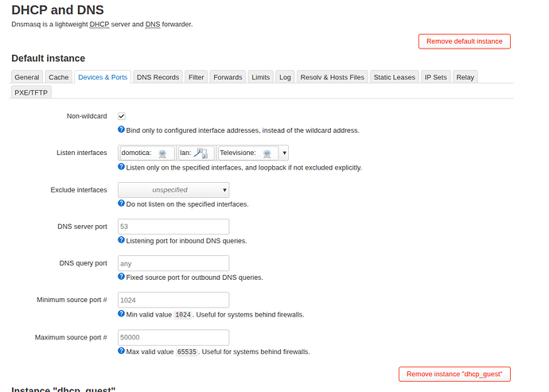Image resolution: width=549 pixels, height=392 pixels.
Task: Click help icon for DNS server port
Action: point(122,239)
